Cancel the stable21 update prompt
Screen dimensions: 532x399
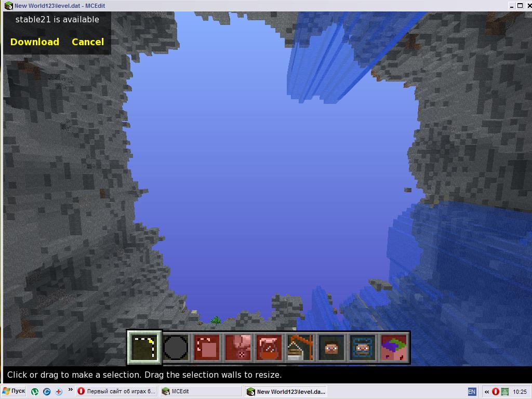88,42
